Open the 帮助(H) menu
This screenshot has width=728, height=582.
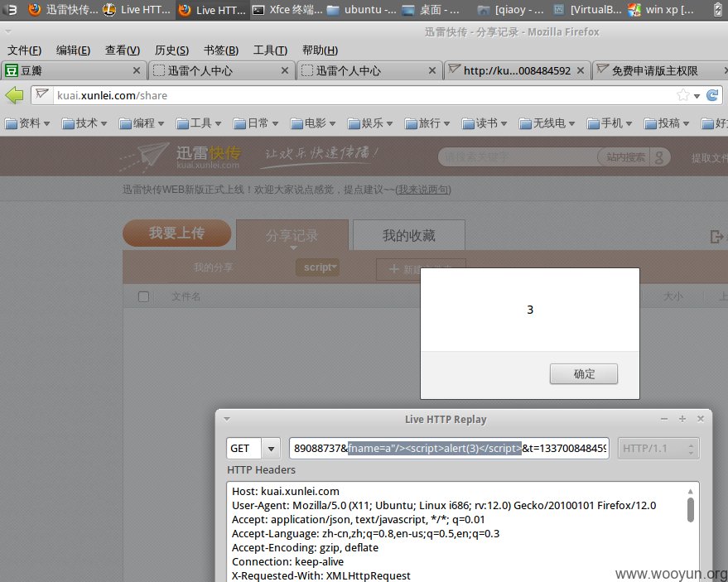coord(320,51)
